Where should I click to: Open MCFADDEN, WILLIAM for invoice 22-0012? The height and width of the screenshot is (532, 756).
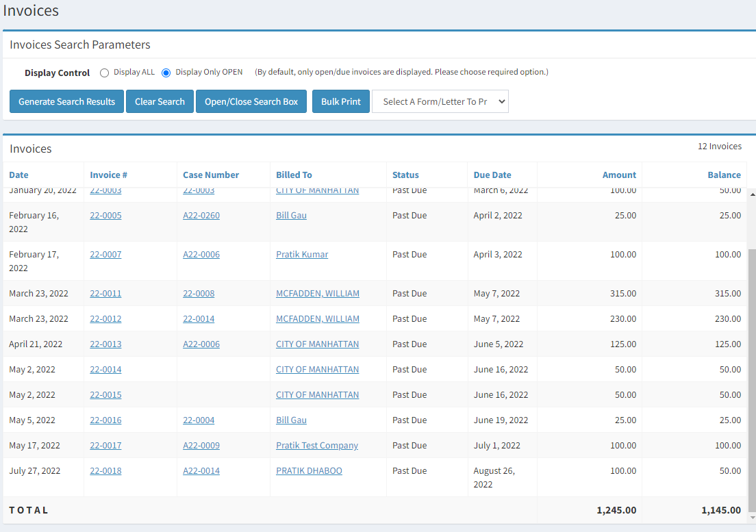317,319
